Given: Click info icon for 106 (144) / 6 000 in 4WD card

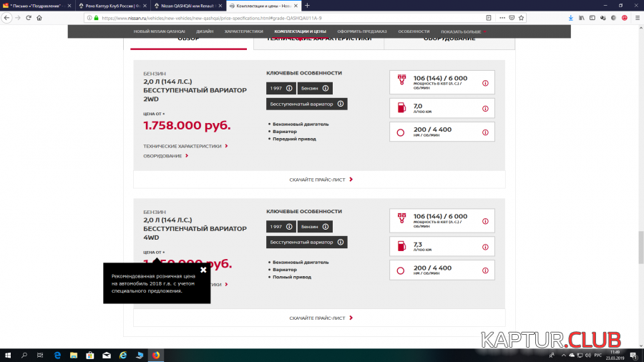Looking at the screenshot, I should click(x=485, y=221).
